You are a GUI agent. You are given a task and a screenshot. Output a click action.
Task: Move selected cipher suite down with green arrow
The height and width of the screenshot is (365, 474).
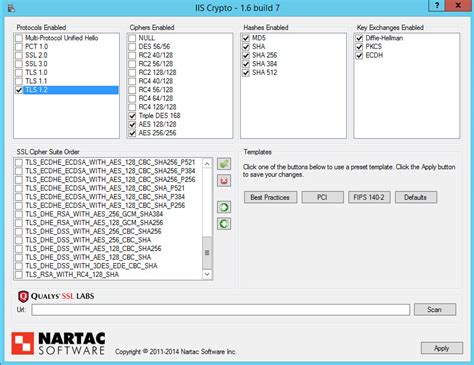click(x=224, y=224)
